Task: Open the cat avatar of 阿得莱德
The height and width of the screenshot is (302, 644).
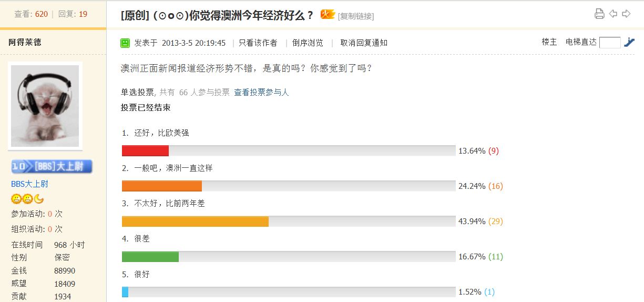Action: [45, 105]
